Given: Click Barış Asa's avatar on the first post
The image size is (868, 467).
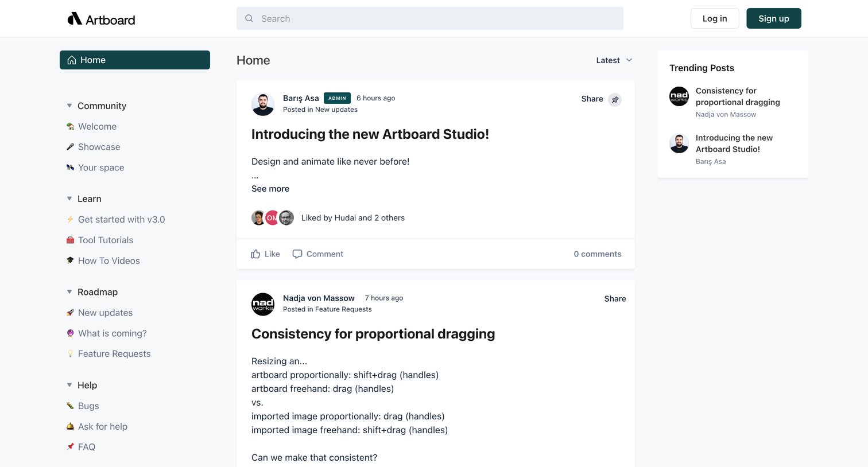Looking at the screenshot, I should (x=263, y=104).
